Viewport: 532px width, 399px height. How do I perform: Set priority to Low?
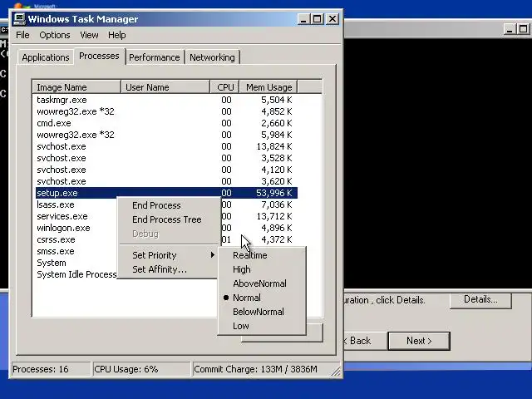click(262, 326)
